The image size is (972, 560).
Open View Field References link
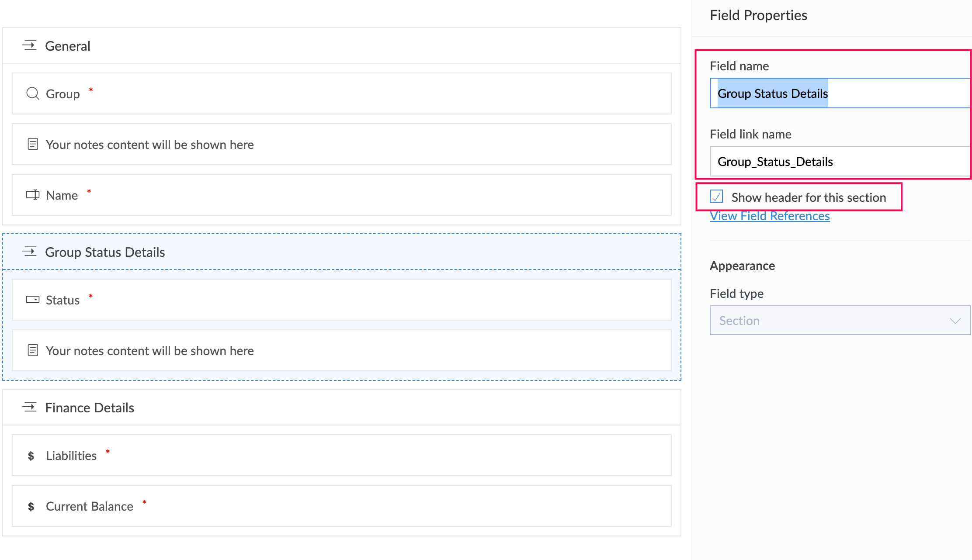(x=770, y=216)
